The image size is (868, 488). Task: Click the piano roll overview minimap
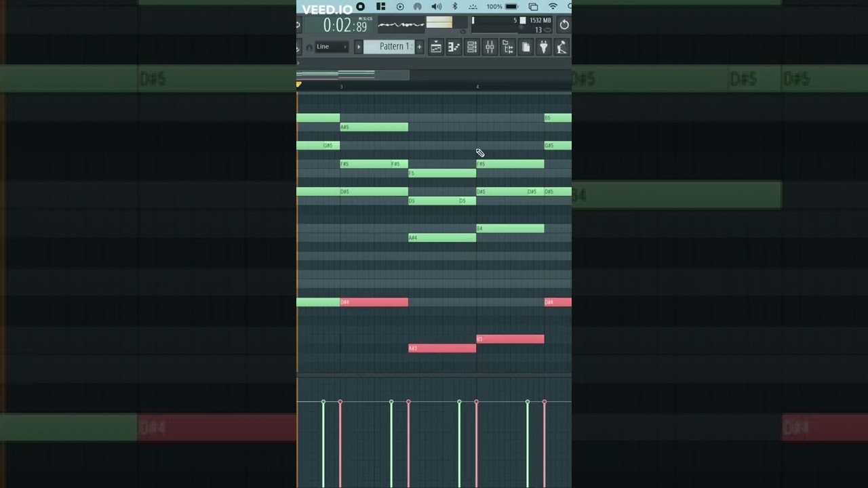pos(353,75)
